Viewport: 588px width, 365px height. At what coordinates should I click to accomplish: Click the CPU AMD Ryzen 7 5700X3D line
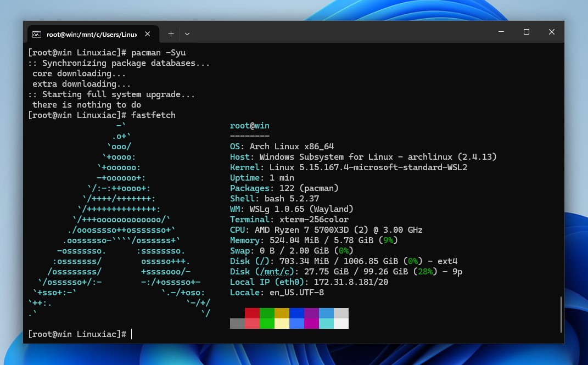point(326,230)
